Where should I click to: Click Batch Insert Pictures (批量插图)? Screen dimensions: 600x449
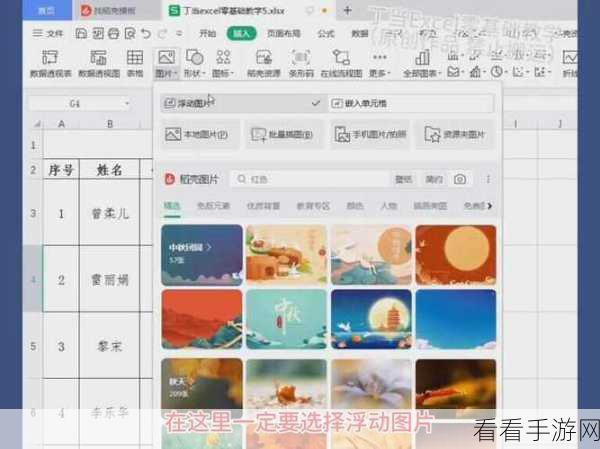point(285,134)
